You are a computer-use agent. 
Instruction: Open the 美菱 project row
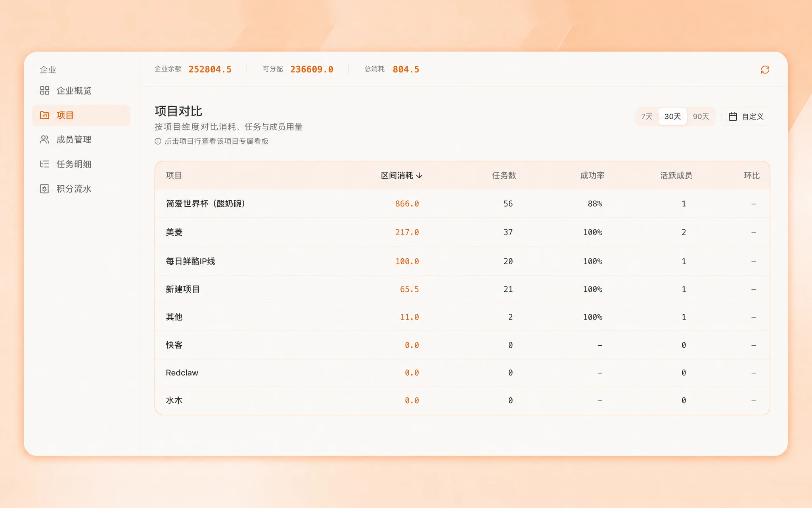(462, 232)
